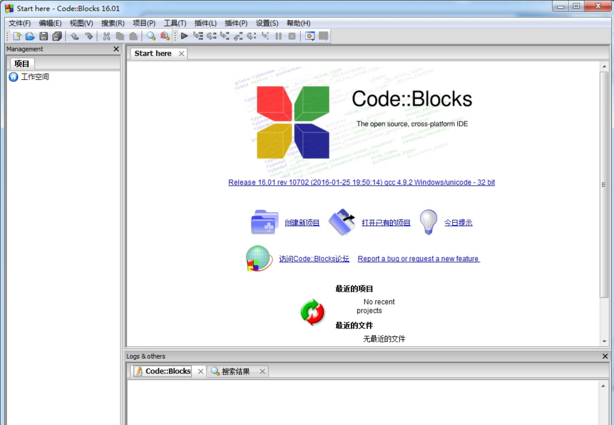Click the Save floppy disk icon

43,36
